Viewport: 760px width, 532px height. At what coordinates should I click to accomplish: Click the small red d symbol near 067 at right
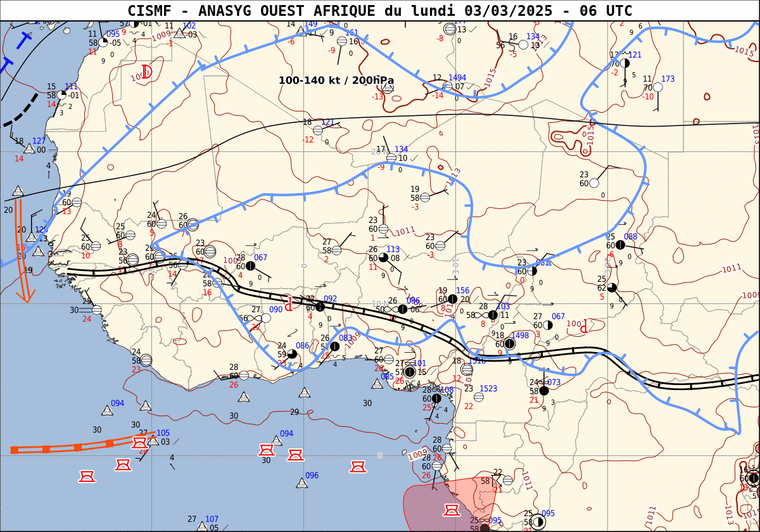[584, 326]
